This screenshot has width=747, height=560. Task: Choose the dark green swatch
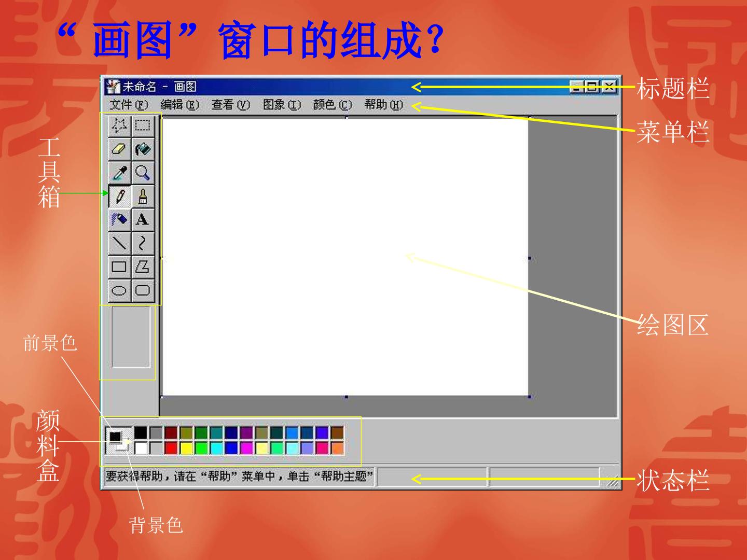tap(201, 432)
